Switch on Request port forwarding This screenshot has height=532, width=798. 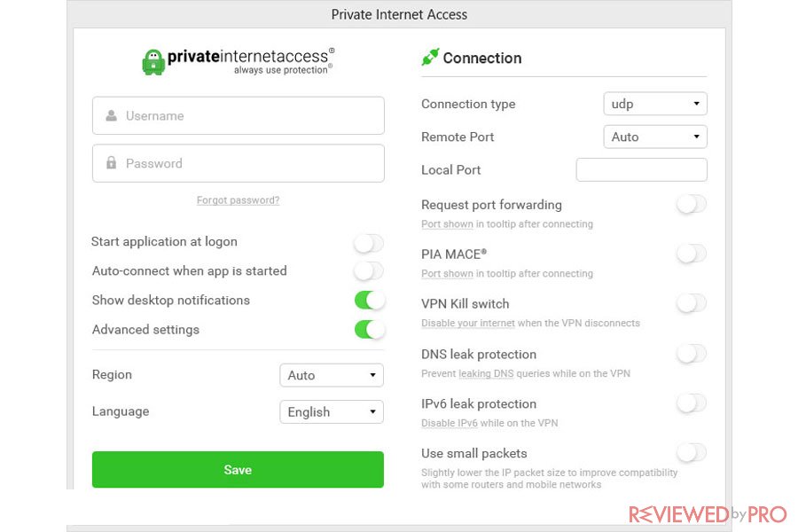point(692,204)
